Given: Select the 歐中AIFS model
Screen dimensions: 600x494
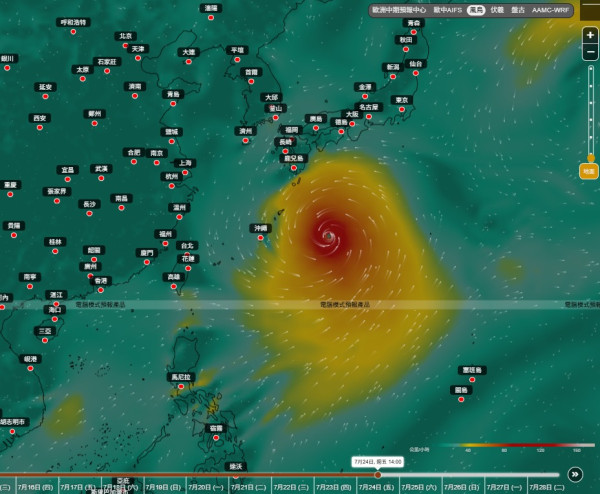Looking at the screenshot, I should click(447, 10).
